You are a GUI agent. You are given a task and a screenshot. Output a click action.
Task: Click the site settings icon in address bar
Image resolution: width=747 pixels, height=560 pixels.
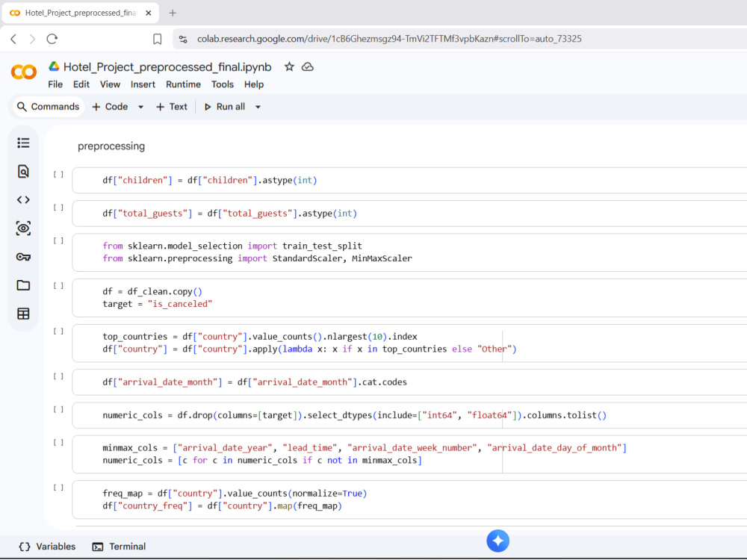(x=183, y=39)
